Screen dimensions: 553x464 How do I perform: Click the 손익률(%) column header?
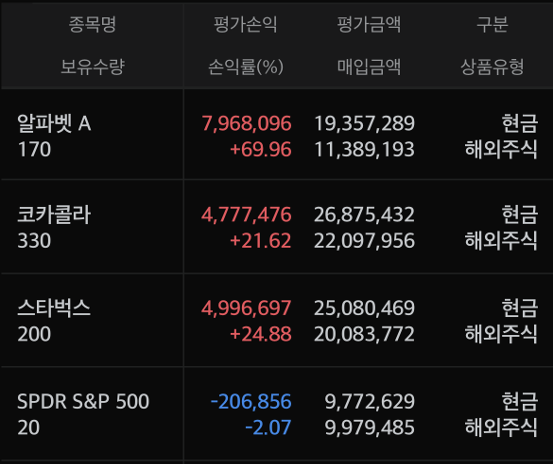pyautogui.click(x=246, y=66)
